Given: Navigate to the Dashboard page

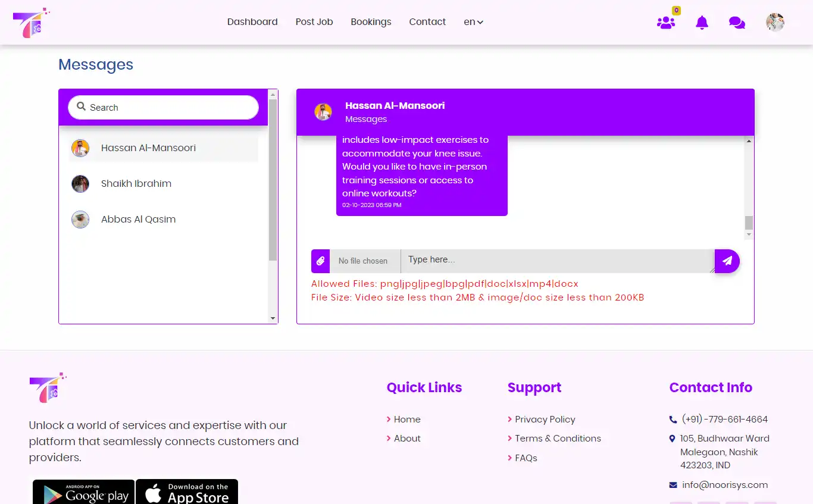Looking at the screenshot, I should (x=252, y=22).
